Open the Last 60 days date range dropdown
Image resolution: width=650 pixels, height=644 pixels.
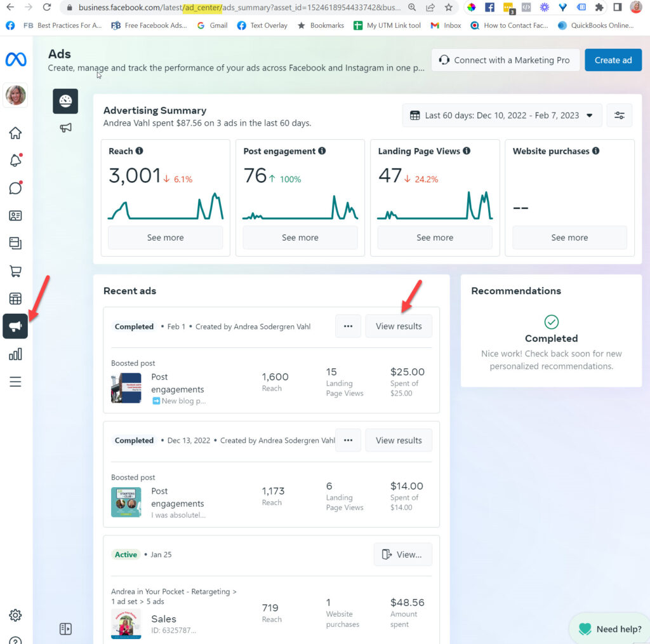pos(502,116)
